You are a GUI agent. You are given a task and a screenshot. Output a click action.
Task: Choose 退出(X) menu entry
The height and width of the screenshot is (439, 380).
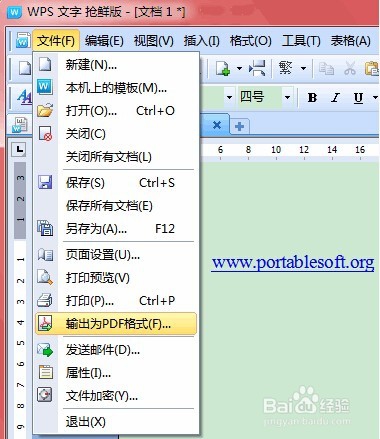pos(115,422)
